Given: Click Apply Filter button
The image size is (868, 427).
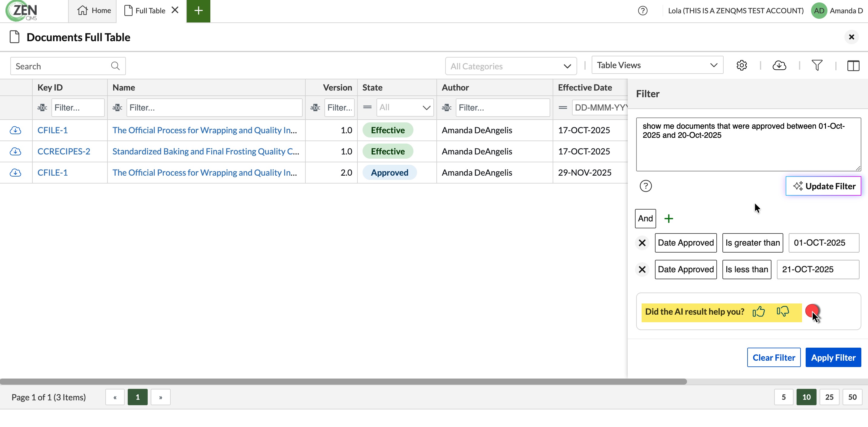Looking at the screenshot, I should pyautogui.click(x=833, y=358).
